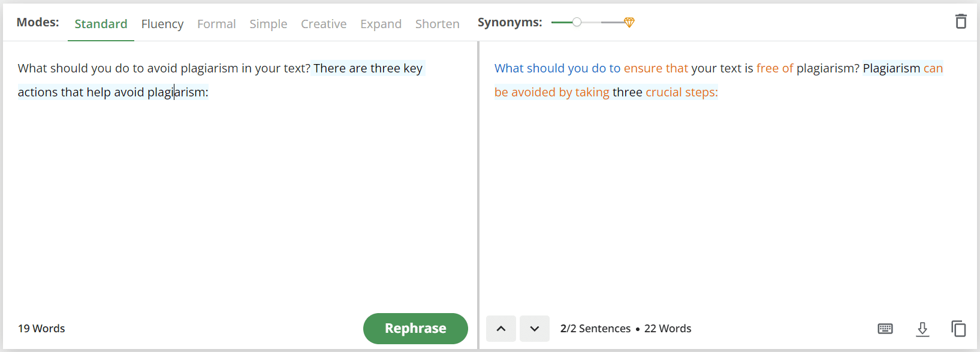Switch to the Fluency mode tab
The height and width of the screenshot is (352, 980).
pos(162,24)
